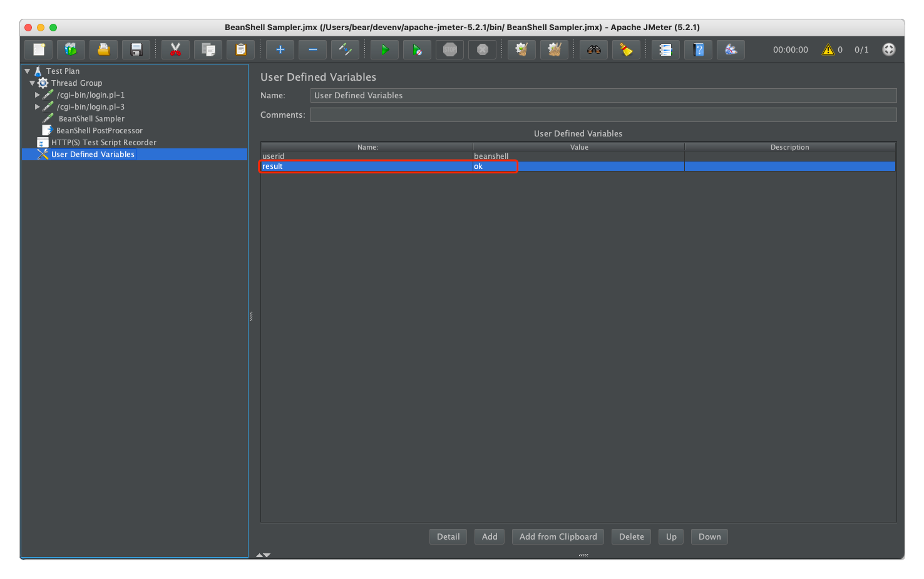Image resolution: width=924 pixels, height=579 pixels.
Task: Select BeanShell Sampler in the tree
Action: tap(91, 119)
